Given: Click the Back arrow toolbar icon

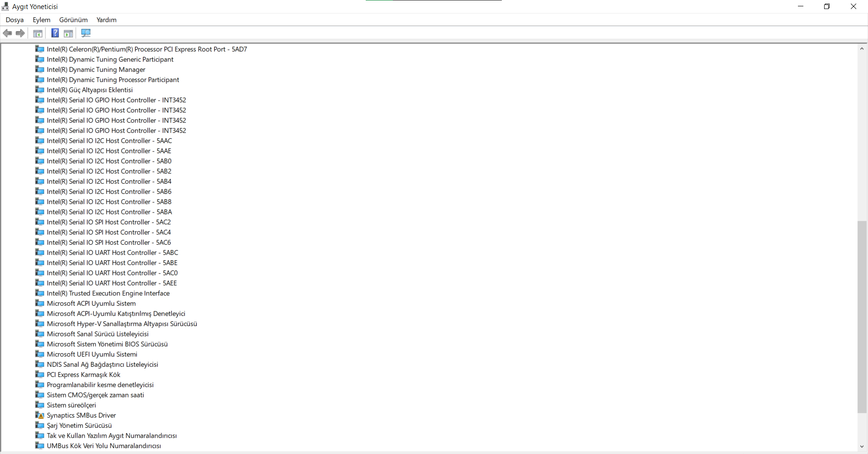Looking at the screenshot, I should [x=7, y=33].
